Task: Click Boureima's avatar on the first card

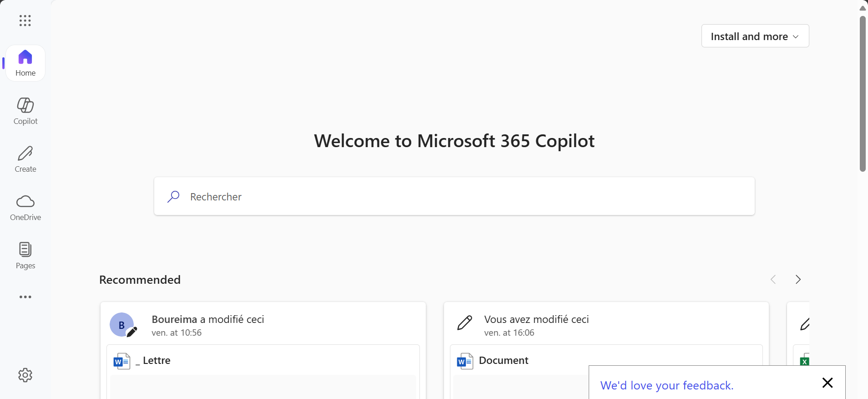Action: point(122,325)
